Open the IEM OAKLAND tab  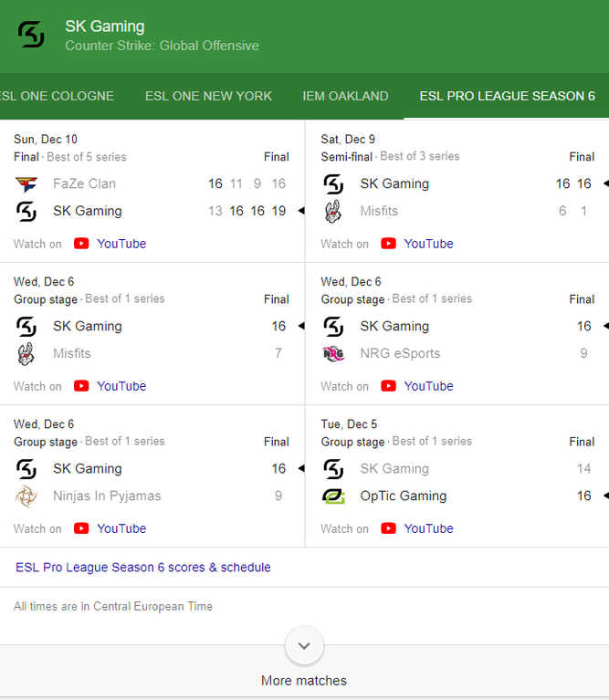click(345, 96)
